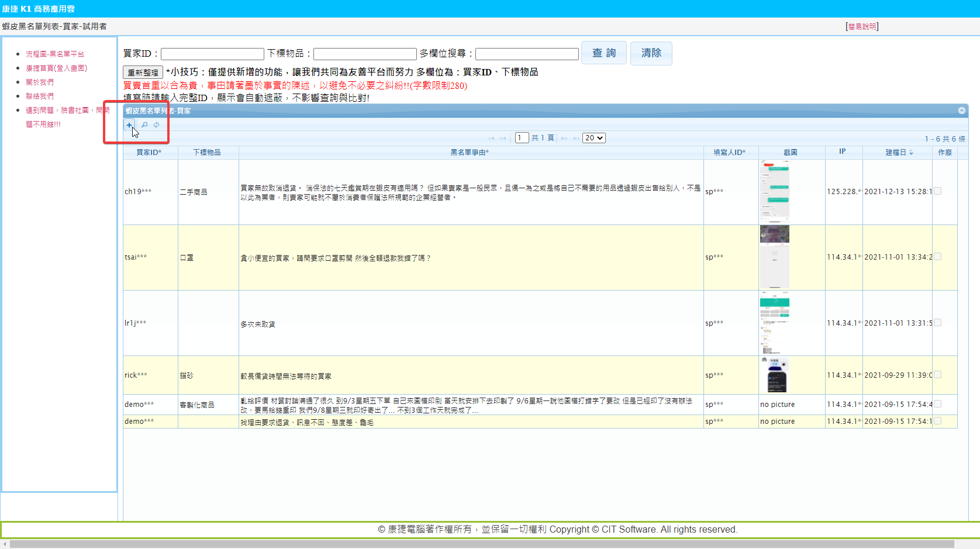The image size is (980, 549).
Task: Jump to last page pager icon
Action: (x=576, y=139)
